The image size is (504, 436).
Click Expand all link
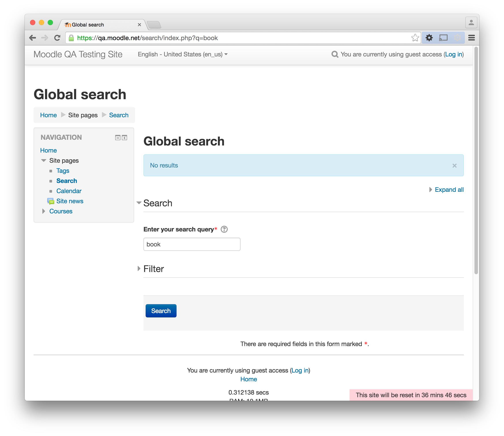click(x=449, y=190)
